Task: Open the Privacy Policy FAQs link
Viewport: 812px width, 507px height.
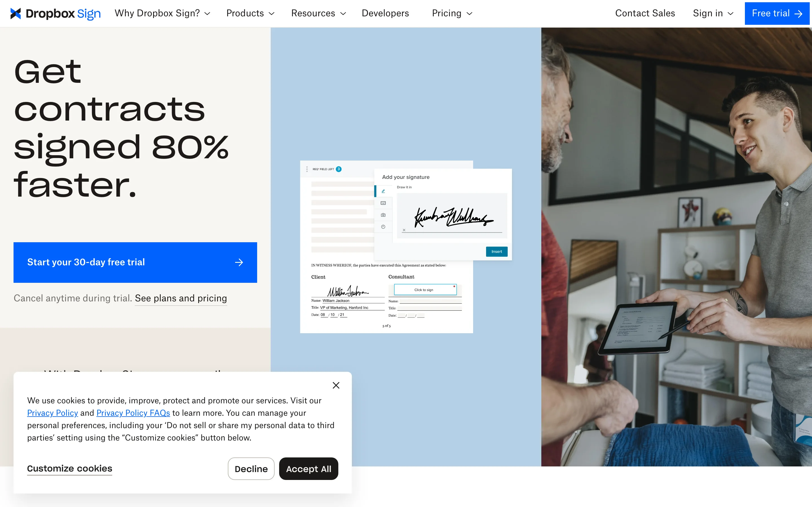Action: coord(133,413)
